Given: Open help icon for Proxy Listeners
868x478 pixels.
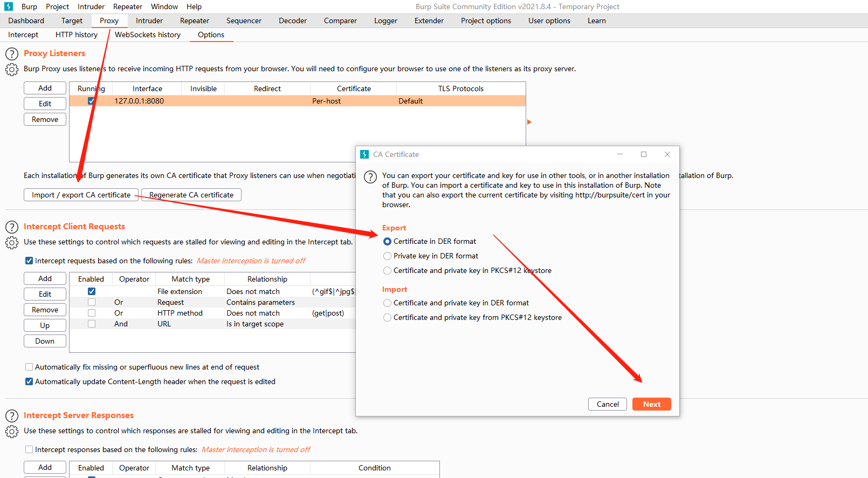Looking at the screenshot, I should click(12, 54).
